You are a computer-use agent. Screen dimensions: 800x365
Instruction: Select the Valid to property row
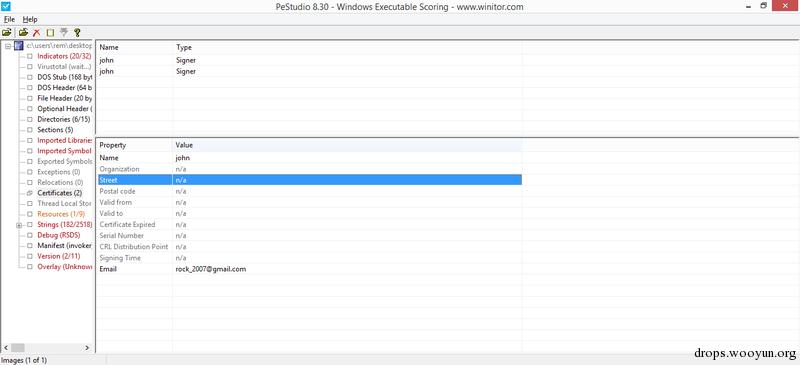(309, 213)
